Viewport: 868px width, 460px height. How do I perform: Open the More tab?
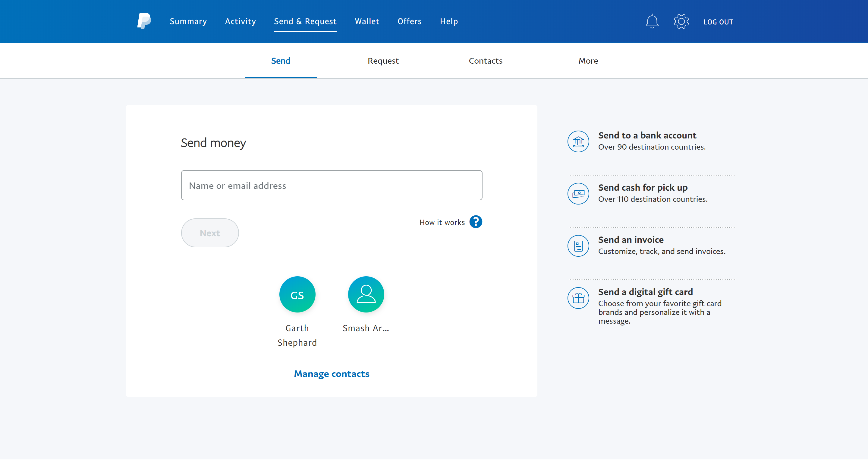[588, 61]
